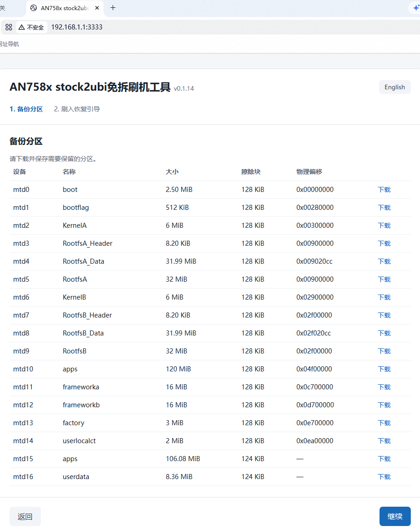Click the RootfsA_Header name cell
The height and width of the screenshot is (532, 420).
coord(87,243)
